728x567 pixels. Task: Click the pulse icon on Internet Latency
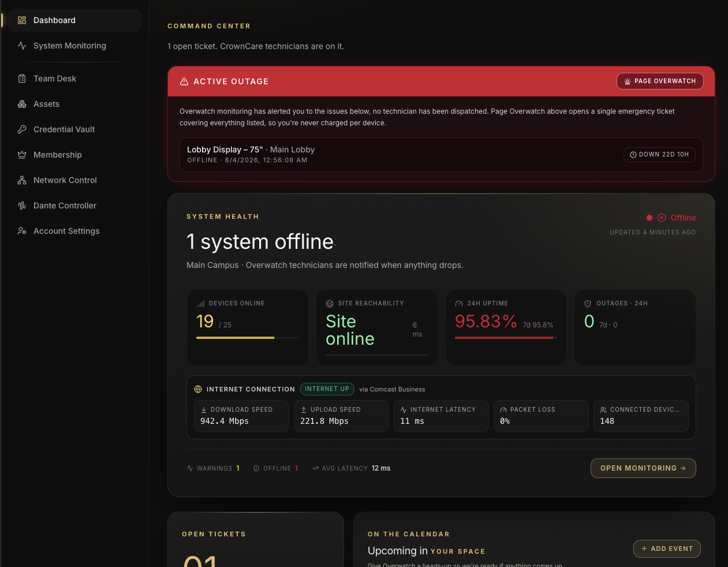click(x=404, y=410)
